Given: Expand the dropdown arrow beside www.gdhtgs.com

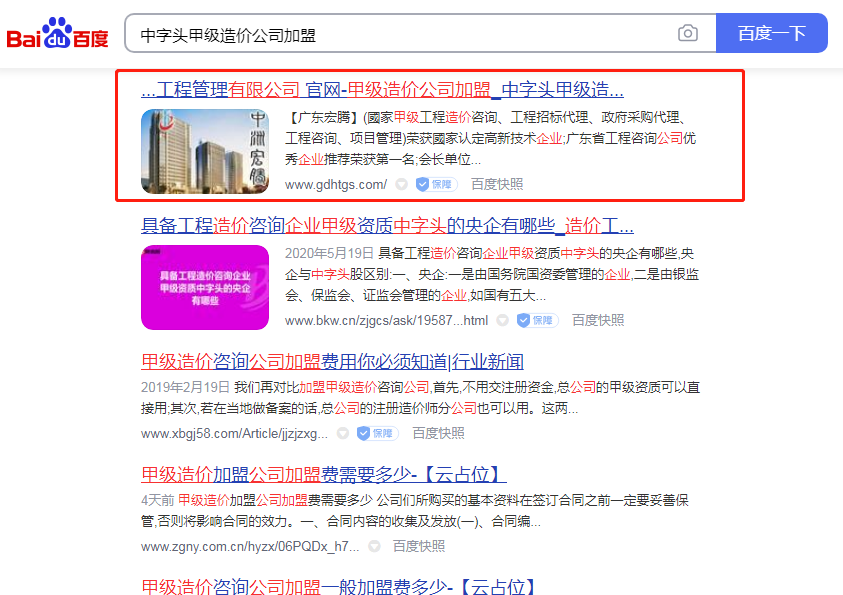Looking at the screenshot, I should pos(401,185).
